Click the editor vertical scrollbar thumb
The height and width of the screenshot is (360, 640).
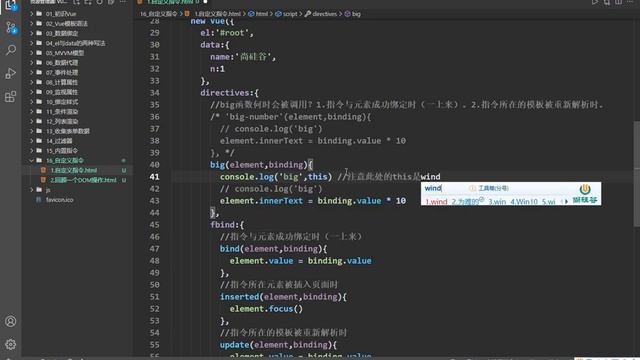tap(636, 173)
